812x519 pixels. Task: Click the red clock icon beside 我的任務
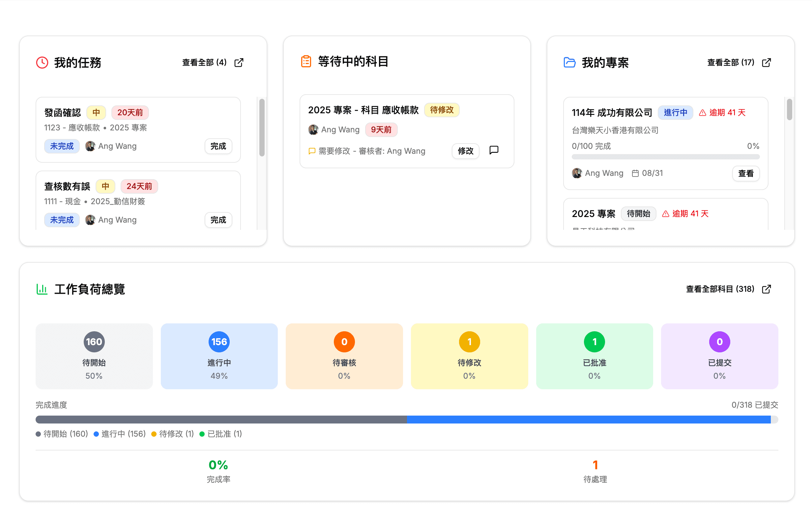click(42, 62)
